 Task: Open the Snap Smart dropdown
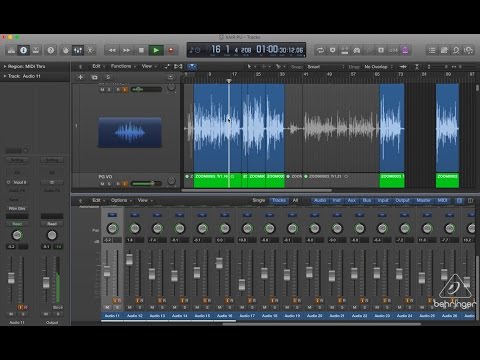325,67
